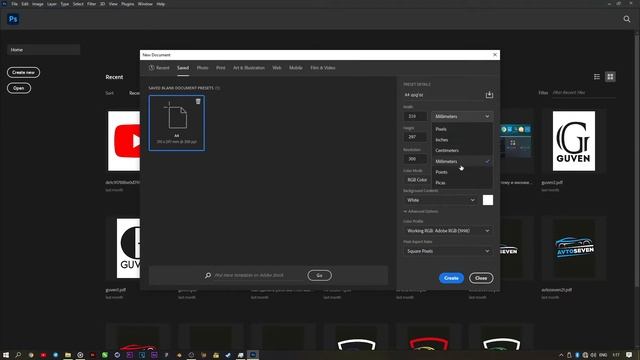This screenshot has width=640, height=360.
Task: Click the Width input field
Action: 415,116
